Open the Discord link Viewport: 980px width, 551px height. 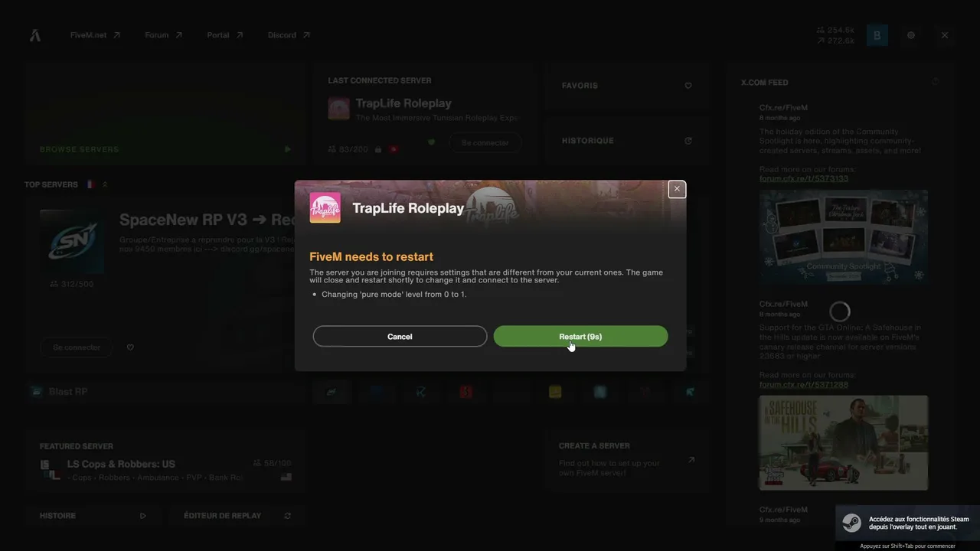(289, 35)
